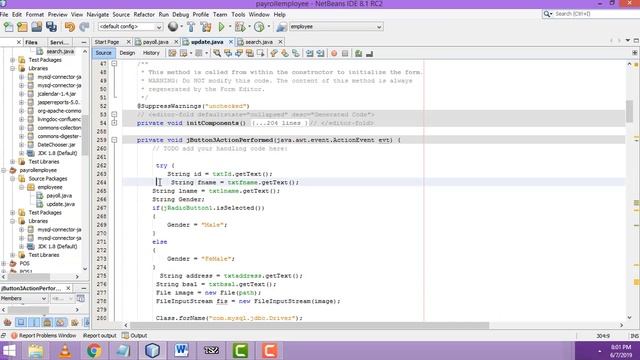Viewport: 640px width, 360px height.
Task: Run the project with green play icon
Action: coord(221,27)
